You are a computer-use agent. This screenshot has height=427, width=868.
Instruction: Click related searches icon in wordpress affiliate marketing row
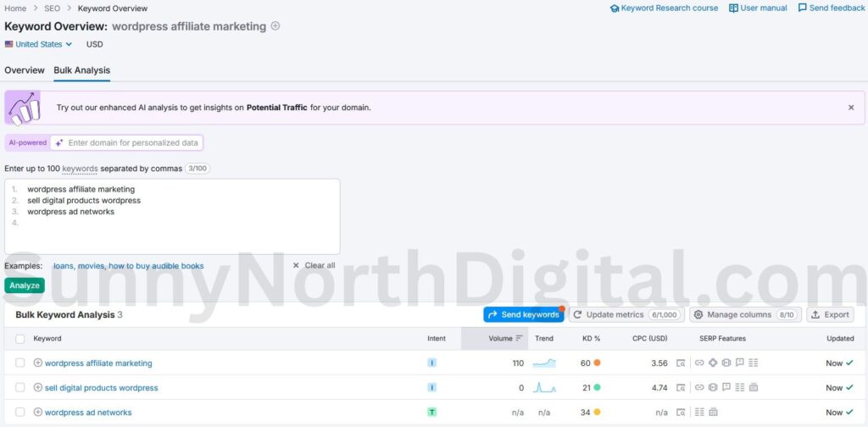click(x=753, y=363)
